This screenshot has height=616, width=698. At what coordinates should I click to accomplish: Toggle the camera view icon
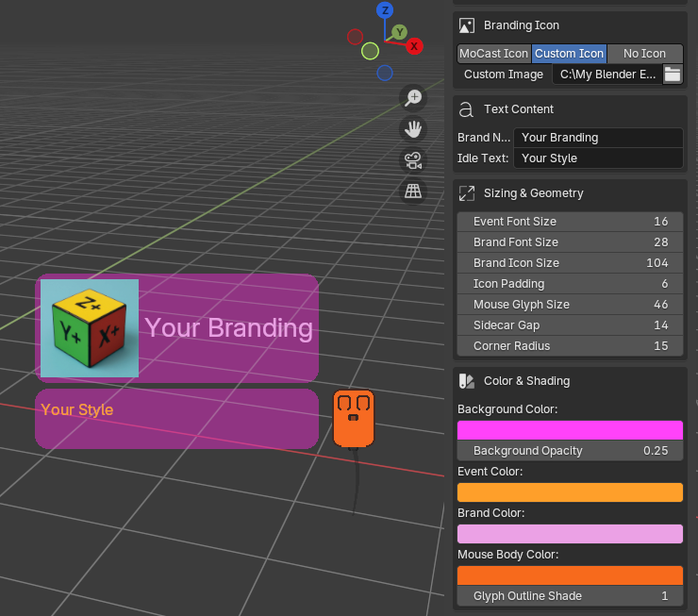[x=412, y=160]
